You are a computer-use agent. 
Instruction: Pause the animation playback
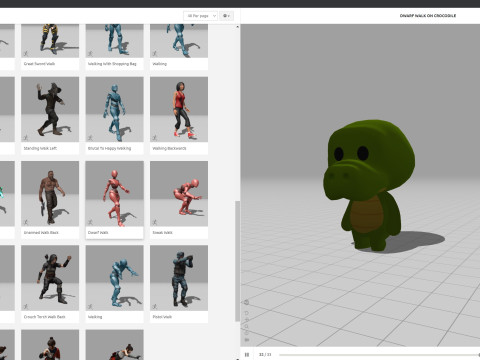point(247,355)
